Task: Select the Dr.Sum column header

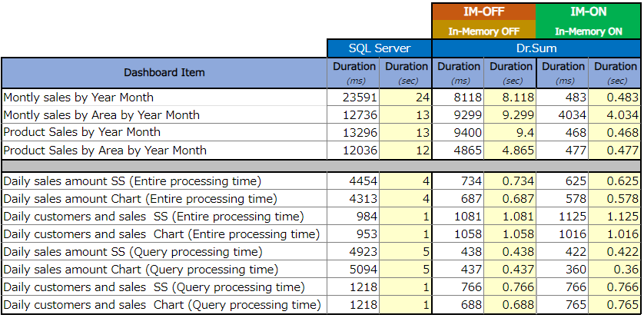Action: pyautogui.click(x=536, y=48)
